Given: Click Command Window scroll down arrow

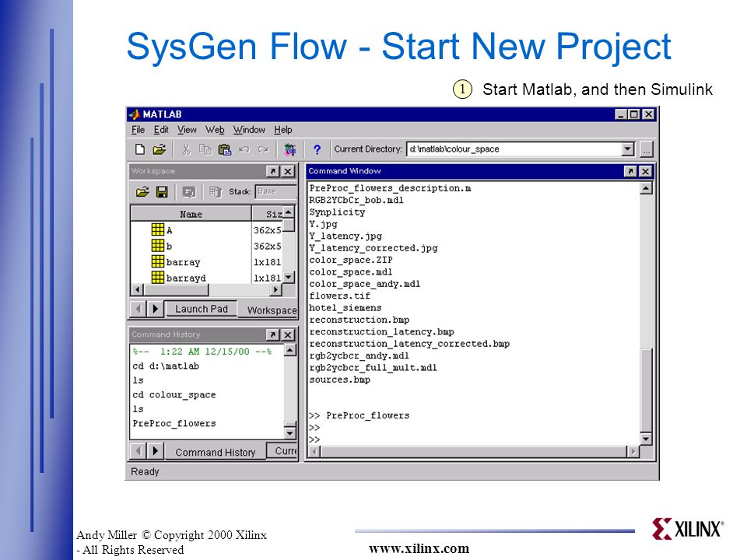Looking at the screenshot, I should 646,439.
